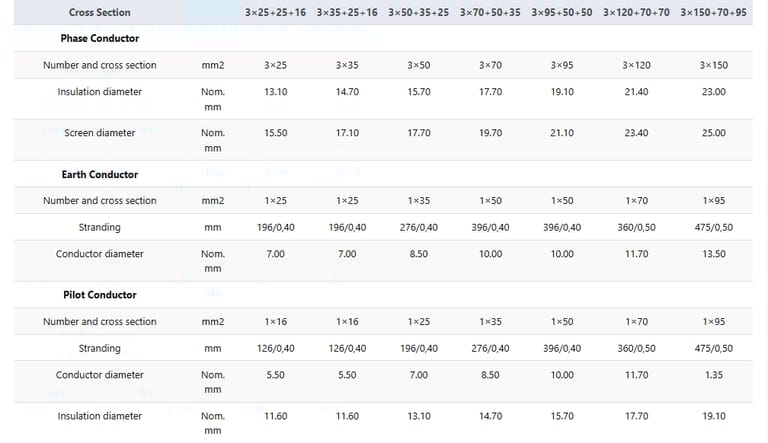Click the 3×95+50+50 column header
This screenshot has height=443, width=768.
tap(563, 13)
